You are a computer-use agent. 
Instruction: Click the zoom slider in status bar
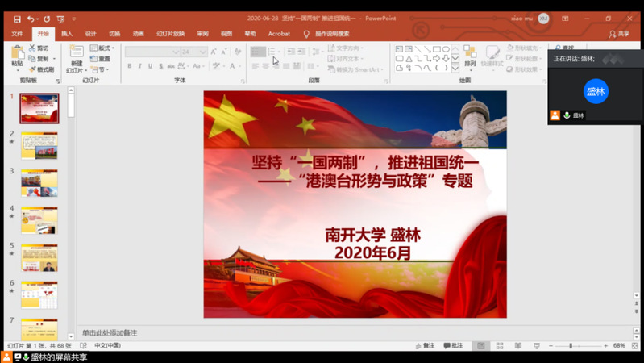[571, 345]
